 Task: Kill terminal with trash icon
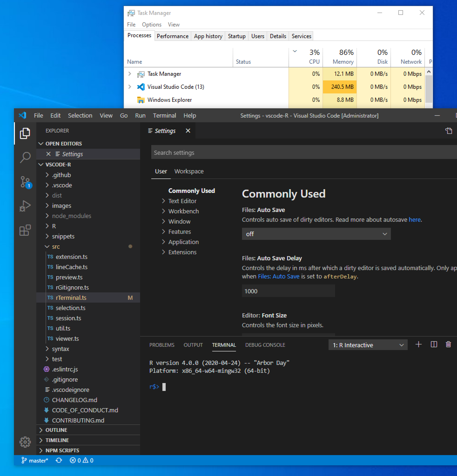tap(448, 344)
